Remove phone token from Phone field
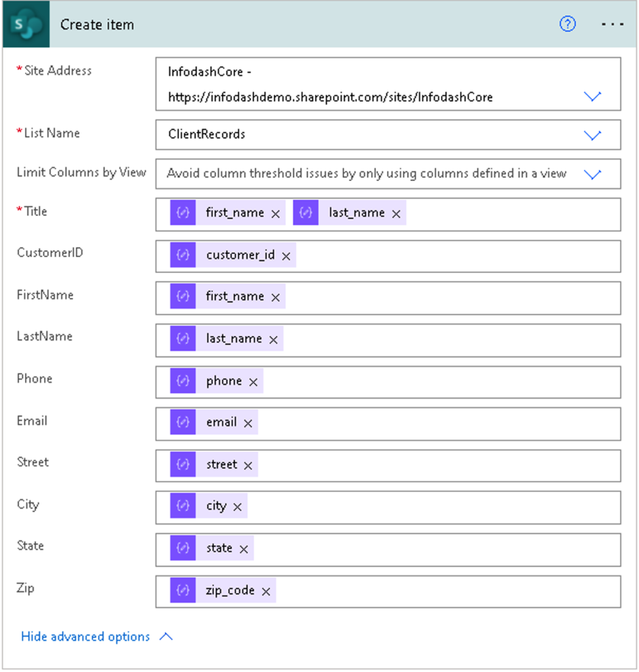Image resolution: width=639 pixels, height=672 pixels. 253,382
